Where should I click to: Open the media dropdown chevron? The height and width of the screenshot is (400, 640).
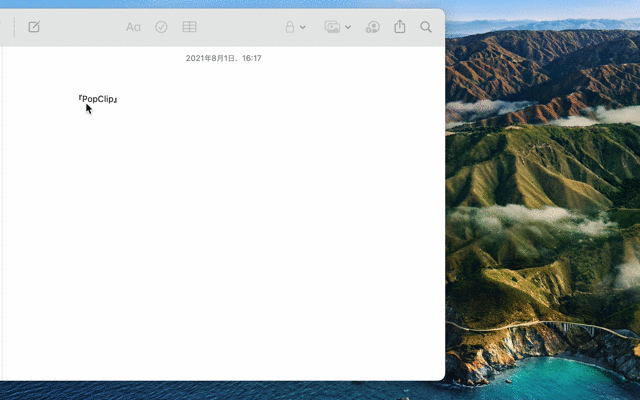point(348,27)
